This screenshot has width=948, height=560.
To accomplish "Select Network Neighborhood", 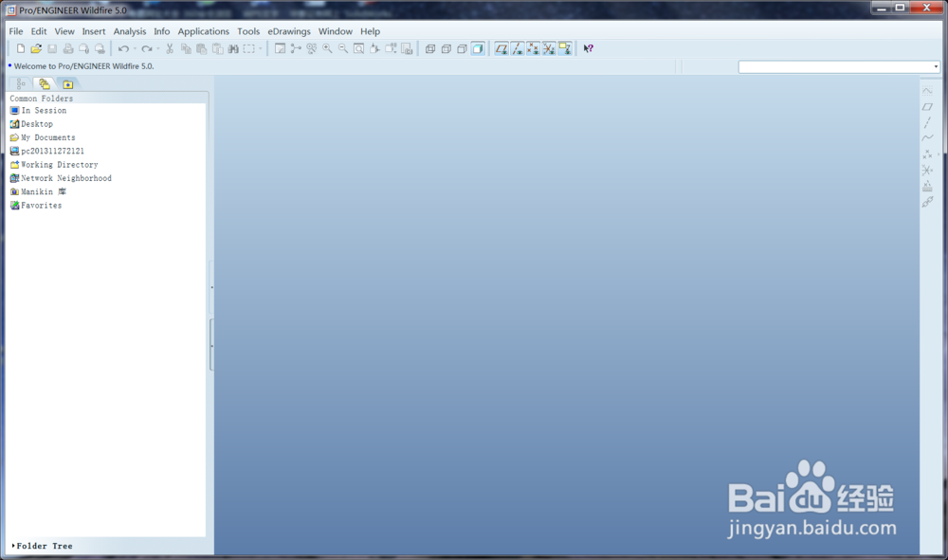I will 61,178.
